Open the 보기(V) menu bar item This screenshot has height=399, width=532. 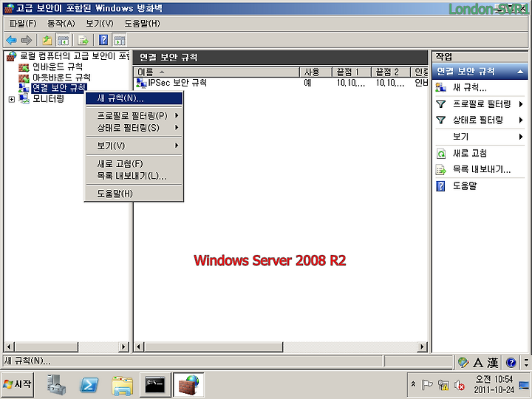point(100,24)
